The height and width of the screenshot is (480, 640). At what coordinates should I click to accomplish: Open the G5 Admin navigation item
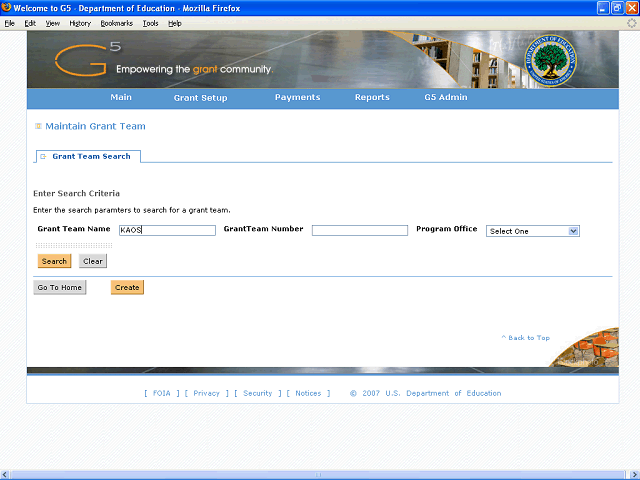tap(446, 98)
